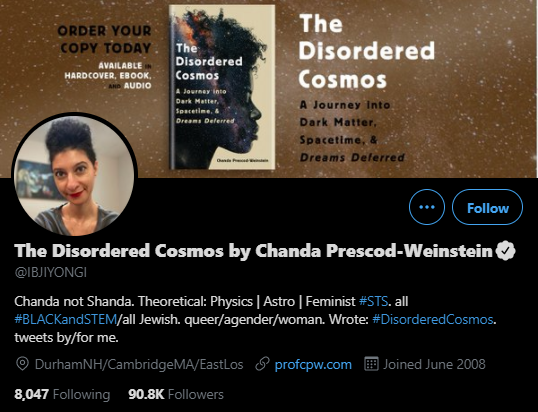Image resolution: width=538 pixels, height=412 pixels.
Task: Visit the profcpw.com website link
Action: (x=313, y=364)
